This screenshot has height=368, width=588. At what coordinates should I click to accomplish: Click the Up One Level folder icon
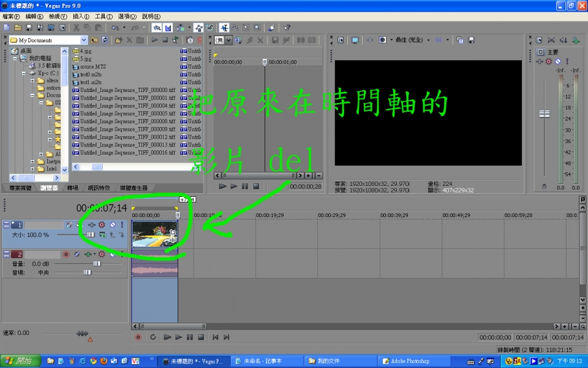pyautogui.click(x=94, y=40)
